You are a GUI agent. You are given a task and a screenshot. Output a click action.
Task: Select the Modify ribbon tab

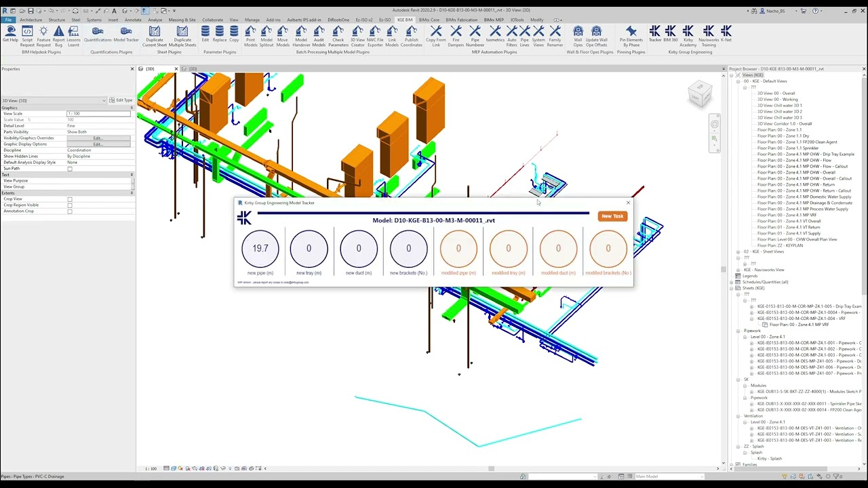pos(536,20)
